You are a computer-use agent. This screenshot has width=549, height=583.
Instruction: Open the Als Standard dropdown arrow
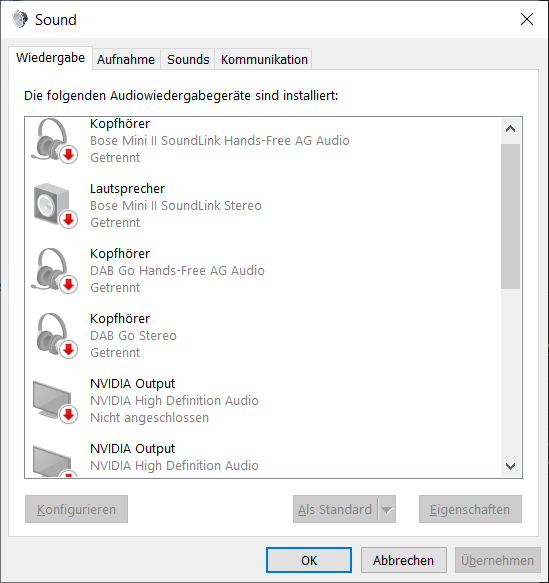pyautogui.click(x=387, y=509)
